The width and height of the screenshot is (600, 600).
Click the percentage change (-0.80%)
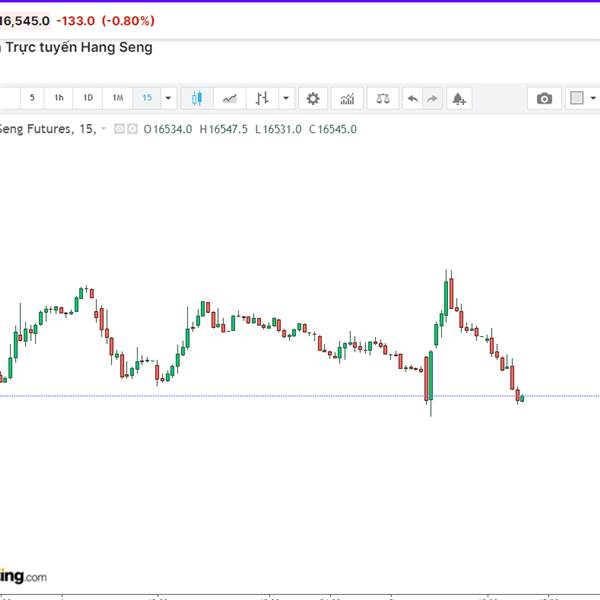[128, 21]
